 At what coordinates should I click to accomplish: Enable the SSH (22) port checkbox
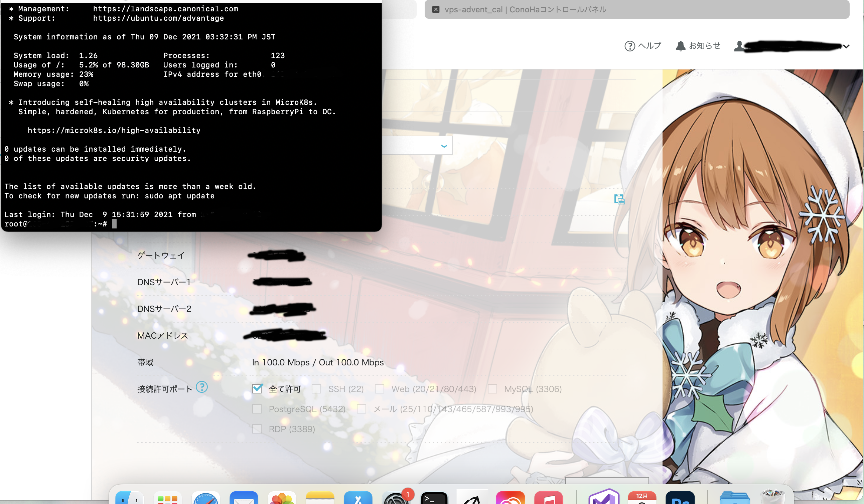click(x=316, y=389)
